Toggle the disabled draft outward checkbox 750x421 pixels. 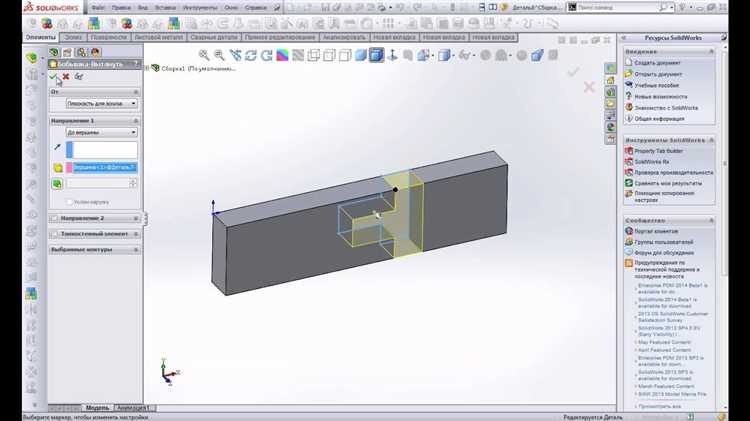pos(70,202)
